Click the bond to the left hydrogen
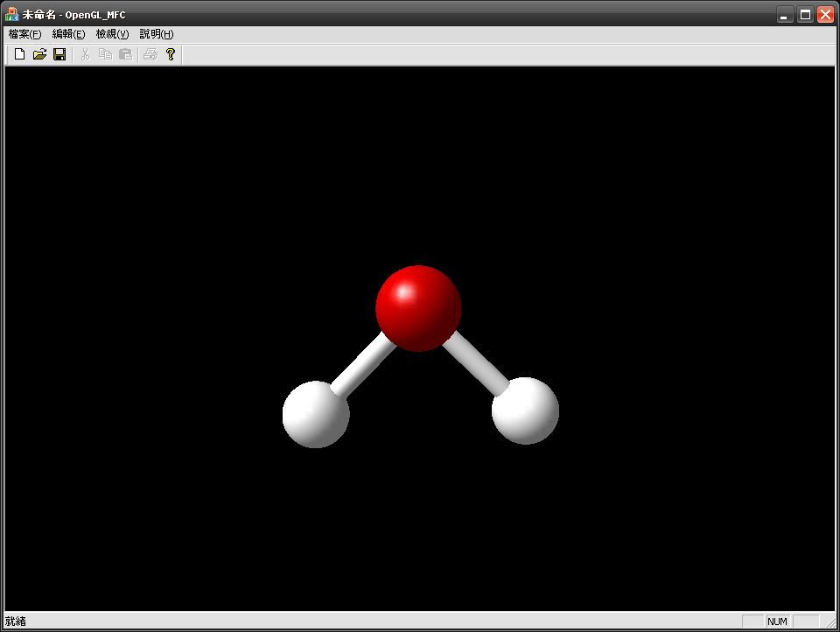The width and height of the screenshot is (840, 632). [362, 365]
